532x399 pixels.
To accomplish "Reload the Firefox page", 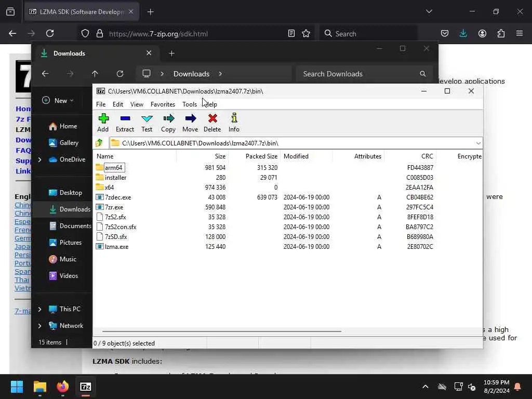I will coord(50,33).
